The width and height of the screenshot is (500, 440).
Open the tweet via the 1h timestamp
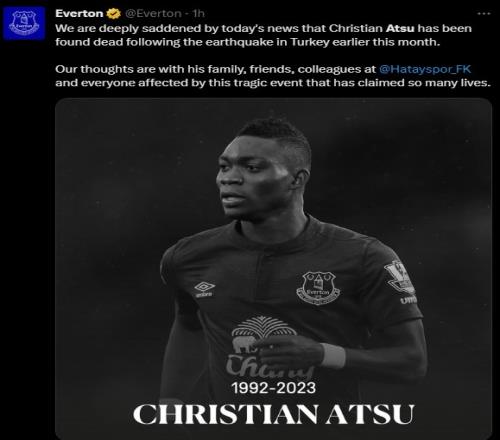click(199, 13)
